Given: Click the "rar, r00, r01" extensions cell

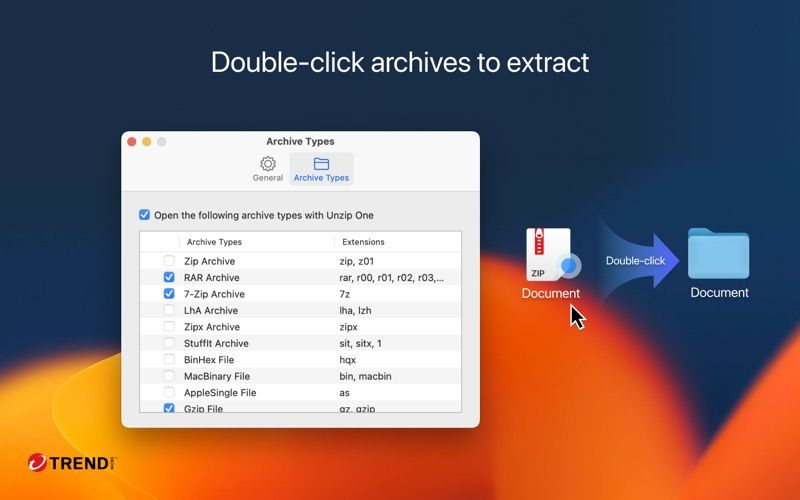Looking at the screenshot, I should coord(391,278).
